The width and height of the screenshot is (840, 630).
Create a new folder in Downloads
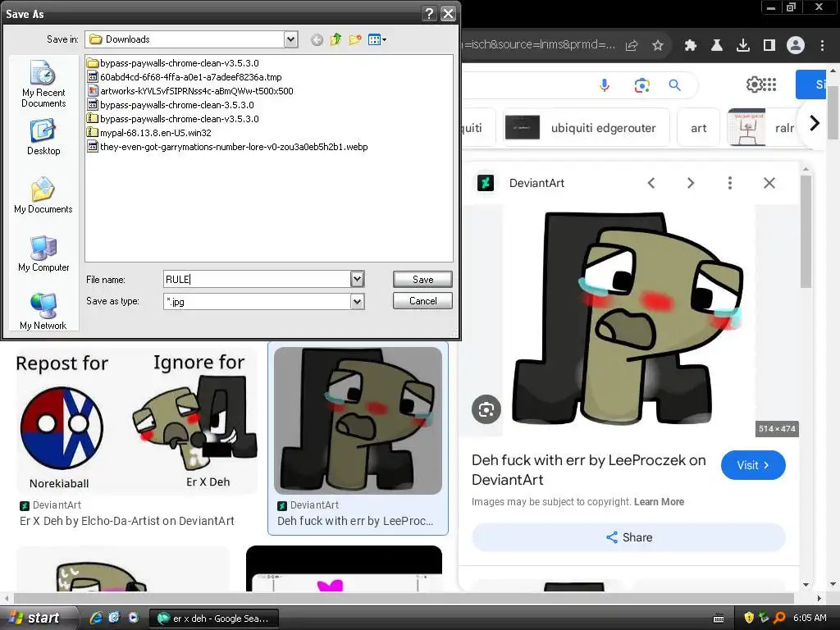tap(354, 39)
